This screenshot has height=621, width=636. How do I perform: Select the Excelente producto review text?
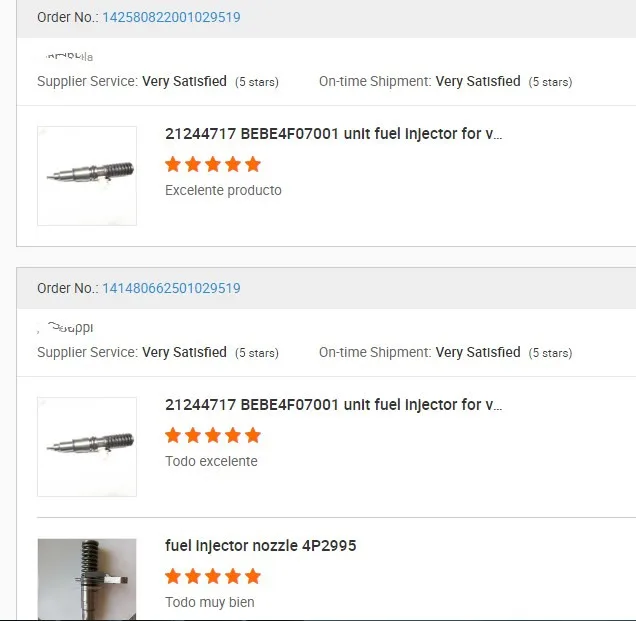(x=223, y=190)
